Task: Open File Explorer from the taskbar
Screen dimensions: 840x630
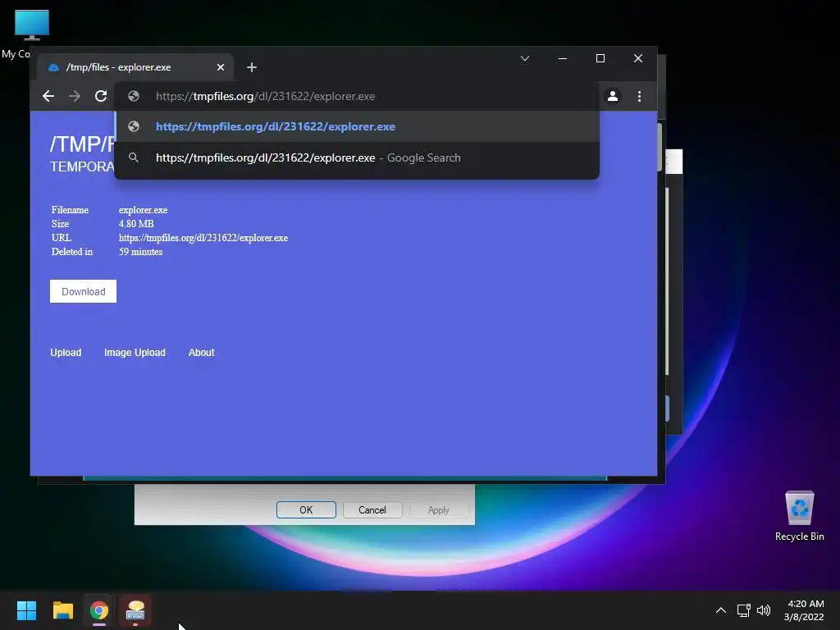Action: point(62,610)
